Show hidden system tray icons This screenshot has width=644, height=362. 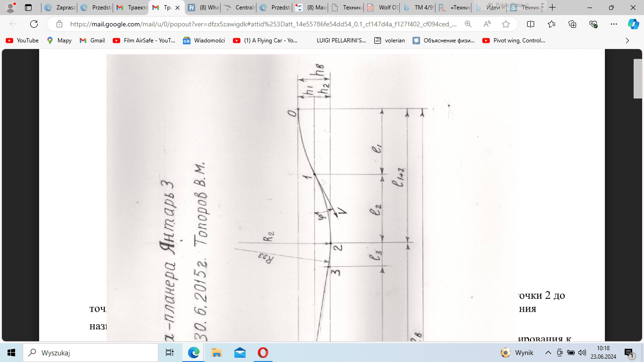pos(548,353)
